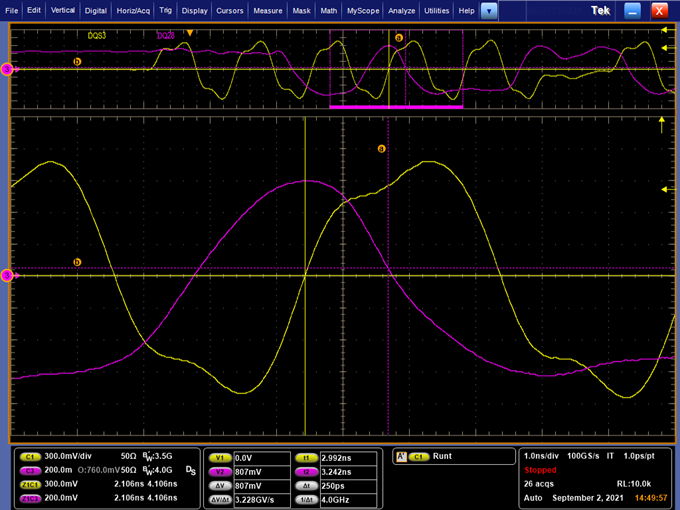Viewport: 680px width, 510px height.
Task: Open the Vertical menu
Action: pos(62,10)
